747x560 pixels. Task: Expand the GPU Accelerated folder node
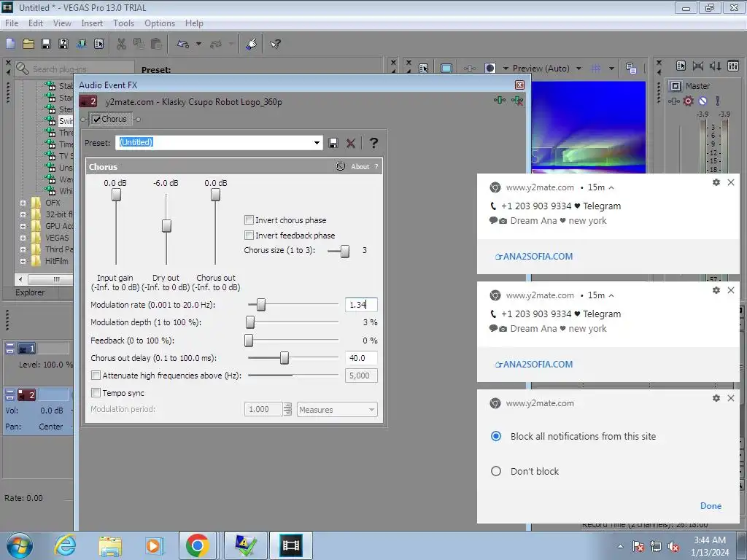point(23,226)
